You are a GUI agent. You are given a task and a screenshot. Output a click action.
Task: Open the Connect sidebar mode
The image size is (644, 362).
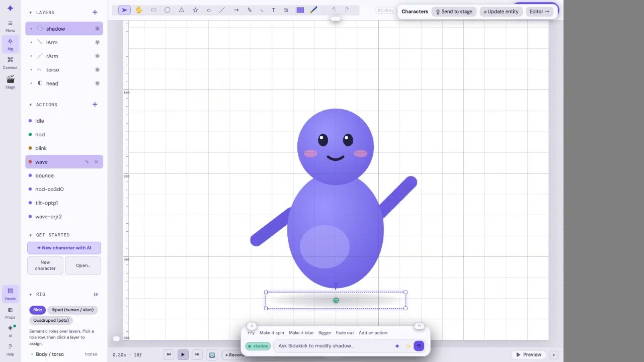(10, 63)
